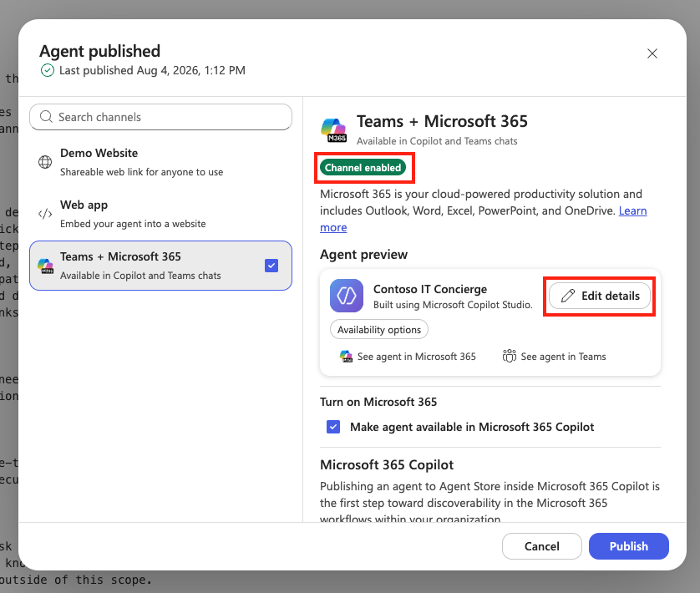Click the Contoso IT Concierge agent icon
Viewport: 700px width, 593px height.
point(347,296)
